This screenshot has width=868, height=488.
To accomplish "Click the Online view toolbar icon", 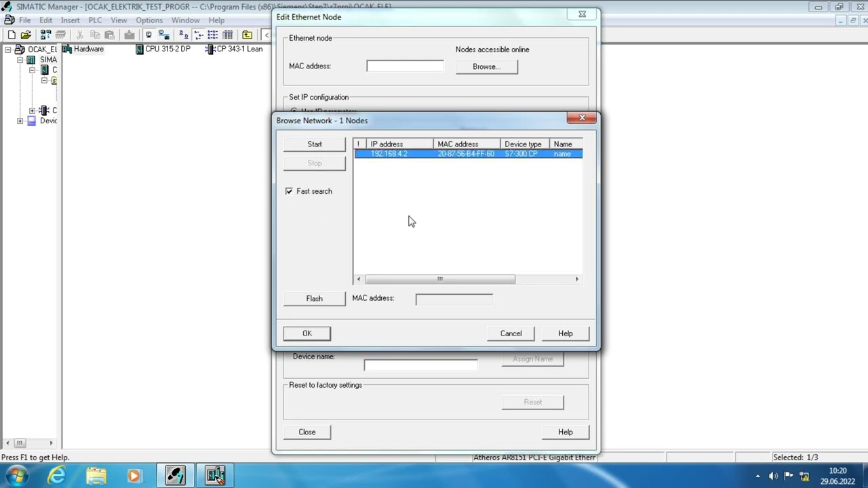I will [x=163, y=35].
